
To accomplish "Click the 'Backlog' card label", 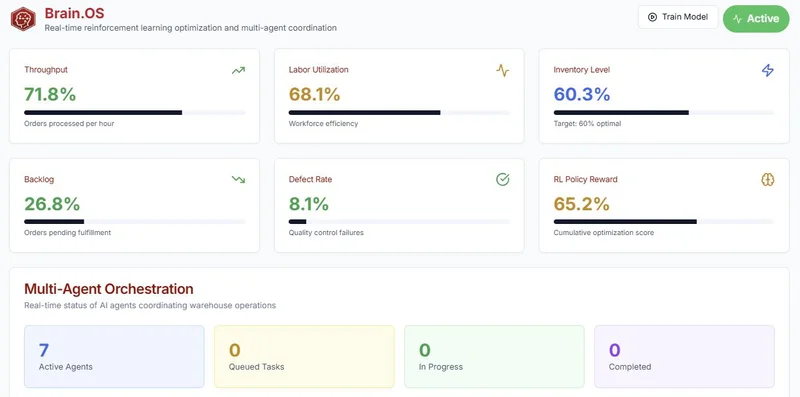I will pos(39,180).
